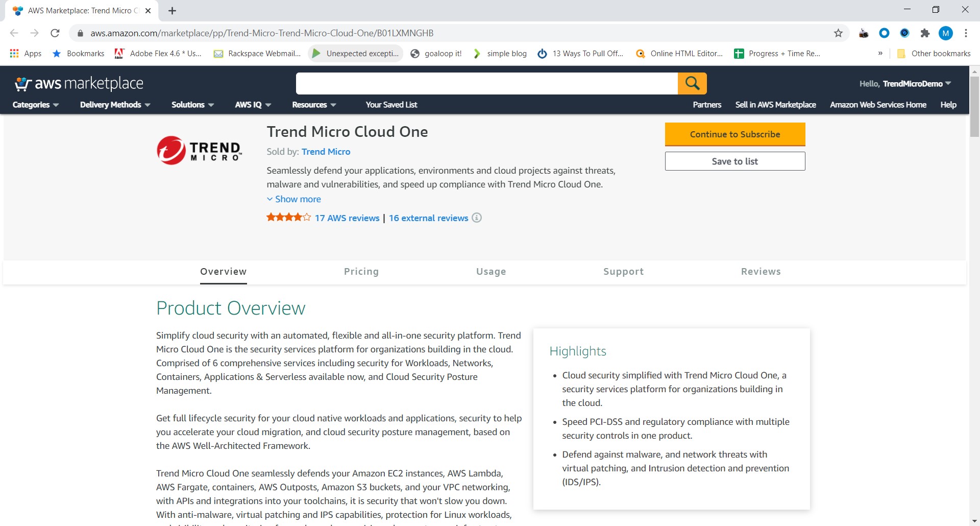Open the Help link
This screenshot has height=526, width=980.
[x=948, y=105]
